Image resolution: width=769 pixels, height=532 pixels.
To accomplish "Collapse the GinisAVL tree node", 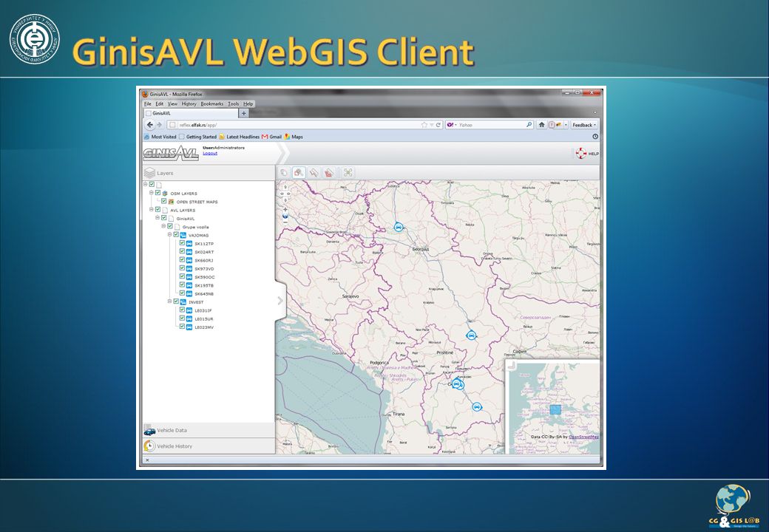I will [x=157, y=217].
